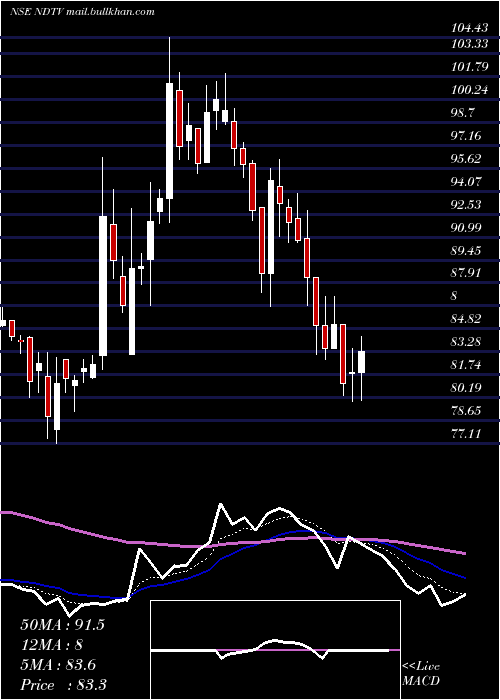Click the 94.07 price axis label

coord(466,182)
